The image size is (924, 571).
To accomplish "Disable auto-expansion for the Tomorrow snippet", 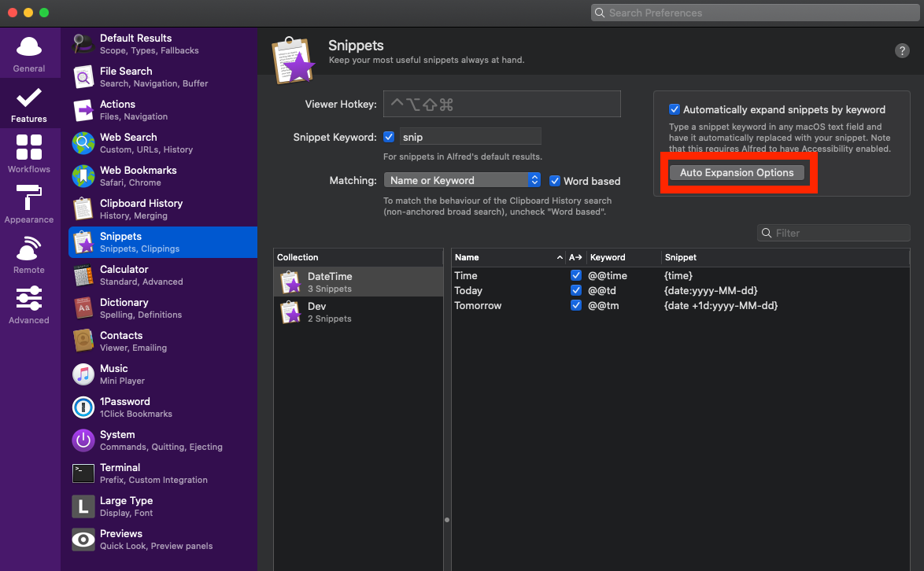I will 576,305.
